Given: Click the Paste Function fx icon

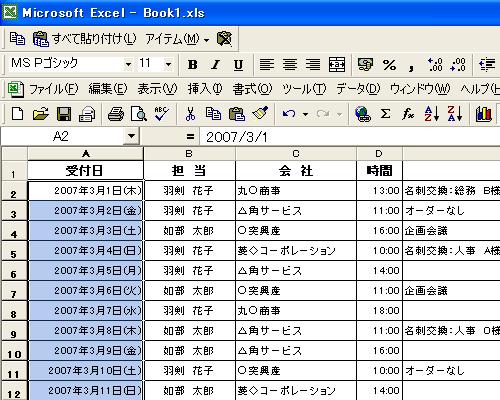Looking at the screenshot, I should click(408, 114).
